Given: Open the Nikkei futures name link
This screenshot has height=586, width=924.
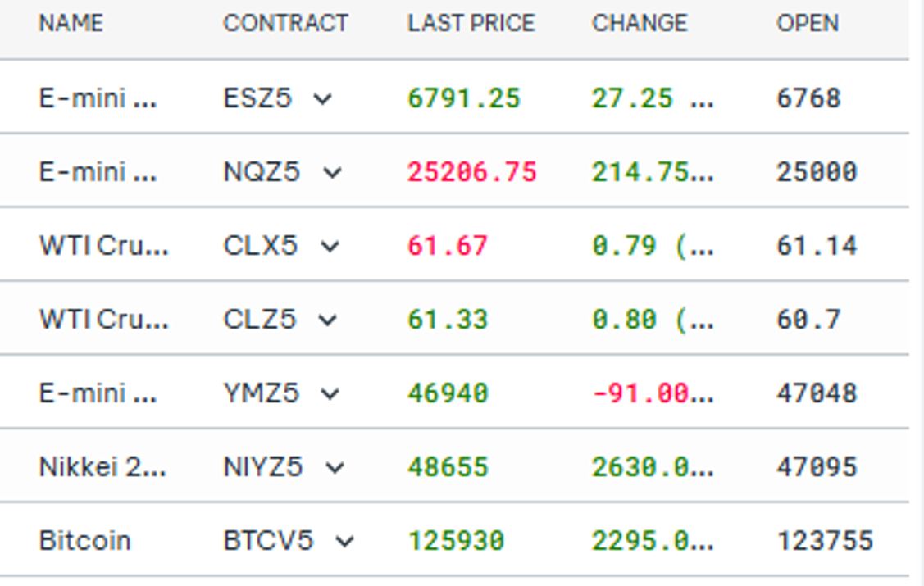Looking at the screenshot, I should 102,467.
